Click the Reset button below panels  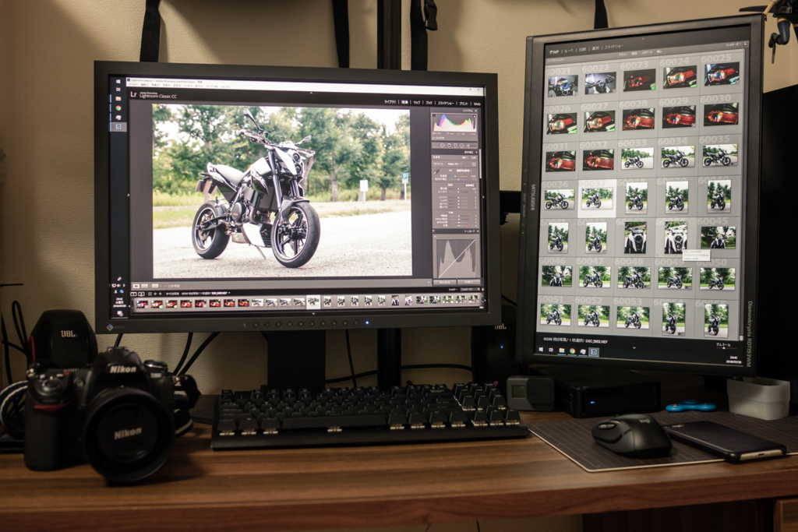468,282
